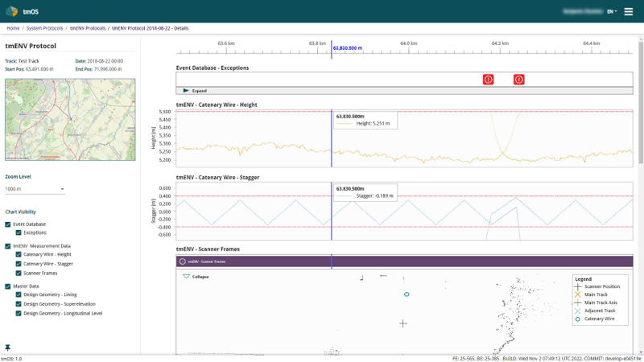Click the catenary wire circle in scanner frame
Screen dimensions: 644x362
407,294
